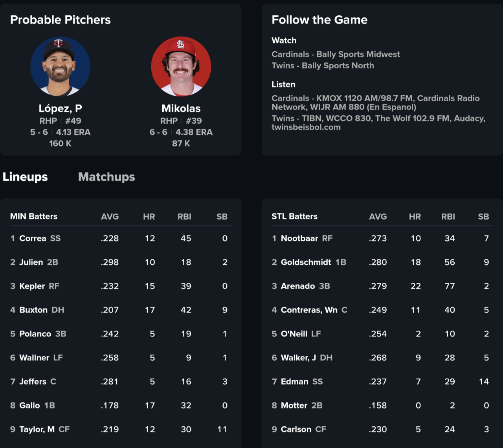Click Mikolas's headshot photo
Viewport: 503px width, 448px height.
181,66
